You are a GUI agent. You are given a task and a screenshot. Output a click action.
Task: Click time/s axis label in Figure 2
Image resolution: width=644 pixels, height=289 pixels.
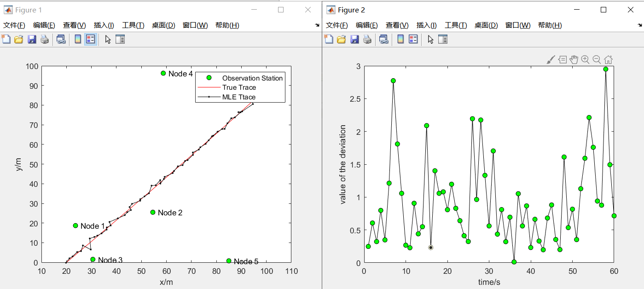[488, 282]
